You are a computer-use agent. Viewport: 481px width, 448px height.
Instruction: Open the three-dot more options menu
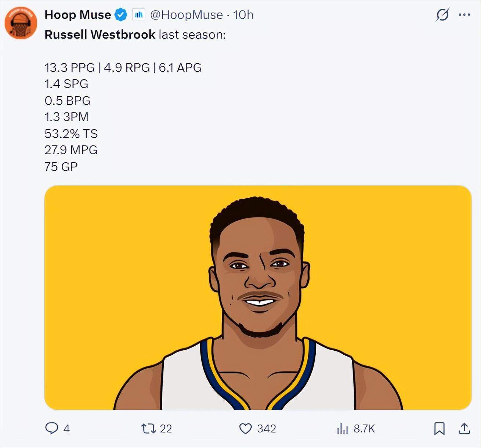pyautogui.click(x=464, y=15)
